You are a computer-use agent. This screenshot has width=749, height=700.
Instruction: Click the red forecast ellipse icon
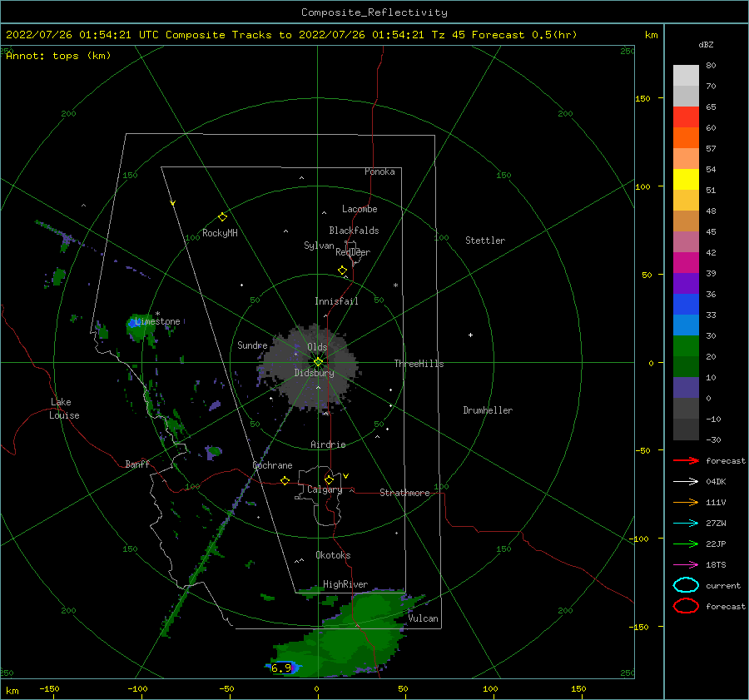click(x=686, y=606)
